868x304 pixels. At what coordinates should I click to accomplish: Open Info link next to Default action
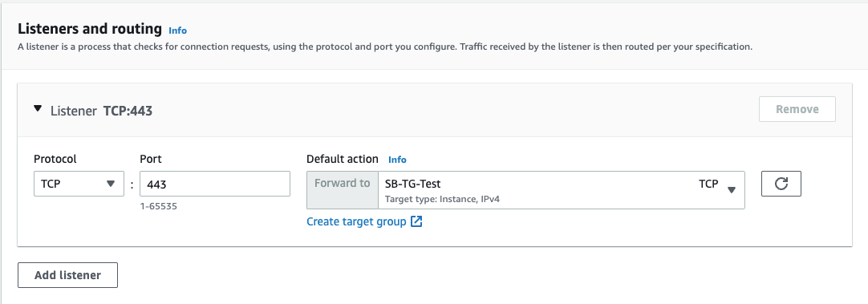coord(397,160)
